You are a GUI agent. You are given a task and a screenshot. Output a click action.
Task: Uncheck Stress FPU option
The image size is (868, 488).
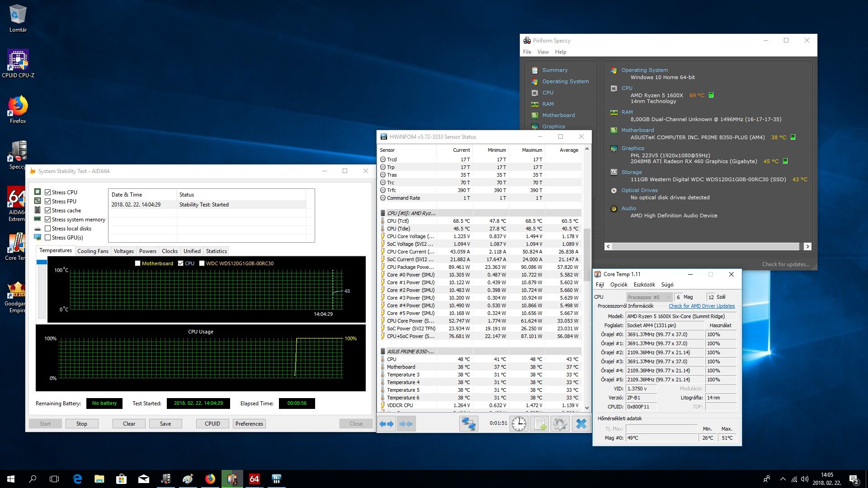point(47,202)
